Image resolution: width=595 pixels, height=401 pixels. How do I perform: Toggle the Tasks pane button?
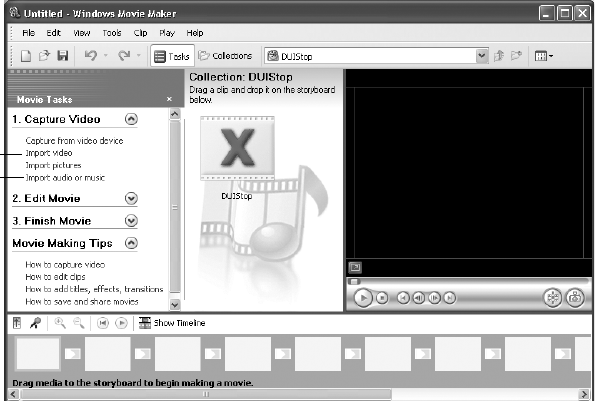[172, 56]
